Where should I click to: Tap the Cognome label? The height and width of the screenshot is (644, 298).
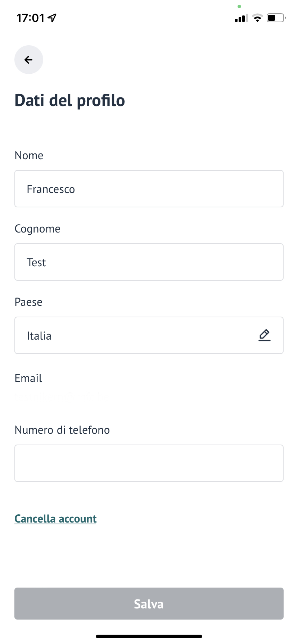(x=37, y=229)
